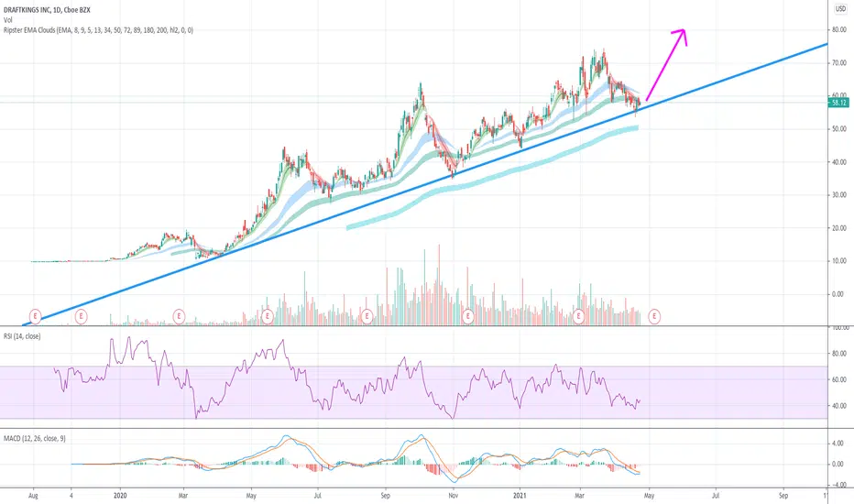Viewport: 854px width, 504px height.
Task: Select the 10.00 price axis label
Action: pyautogui.click(x=839, y=261)
